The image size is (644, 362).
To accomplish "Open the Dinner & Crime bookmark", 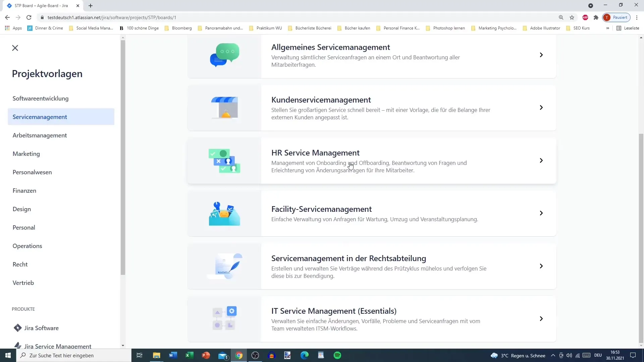I will [x=45, y=28].
